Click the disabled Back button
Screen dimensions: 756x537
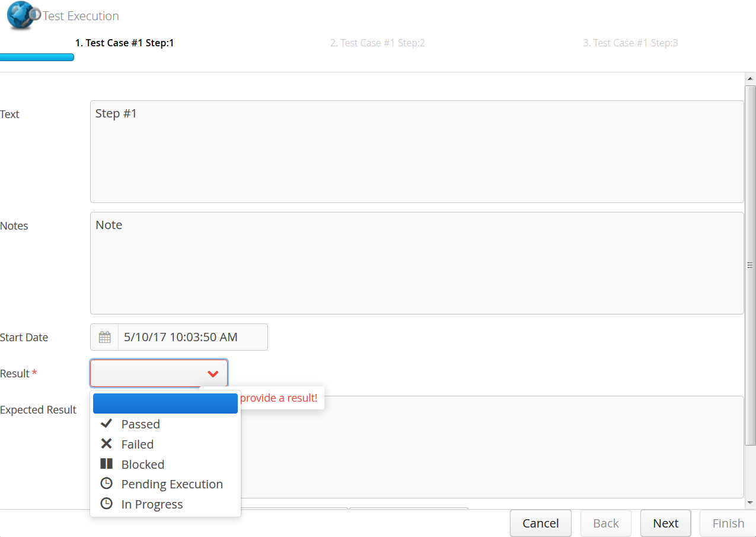605,523
